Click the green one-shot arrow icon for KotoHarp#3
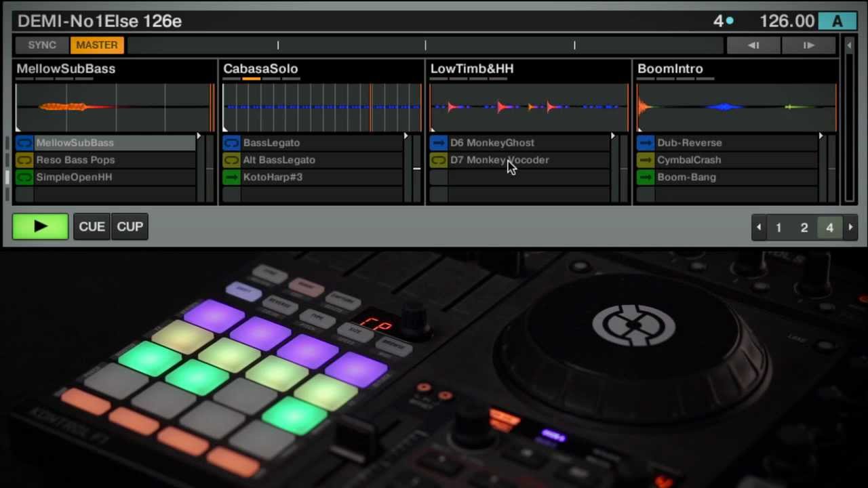The height and width of the screenshot is (488, 868). tap(231, 177)
